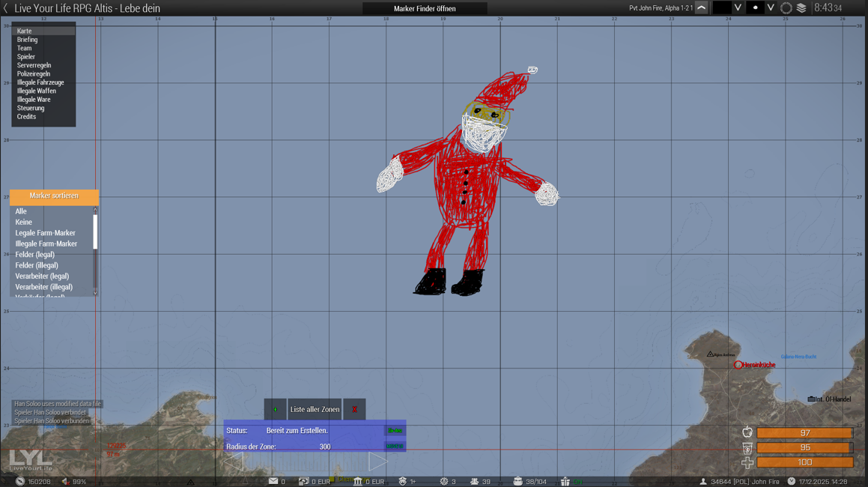Toggle the map layers stack icon
The width and height of the screenshot is (868, 487).
point(801,8)
